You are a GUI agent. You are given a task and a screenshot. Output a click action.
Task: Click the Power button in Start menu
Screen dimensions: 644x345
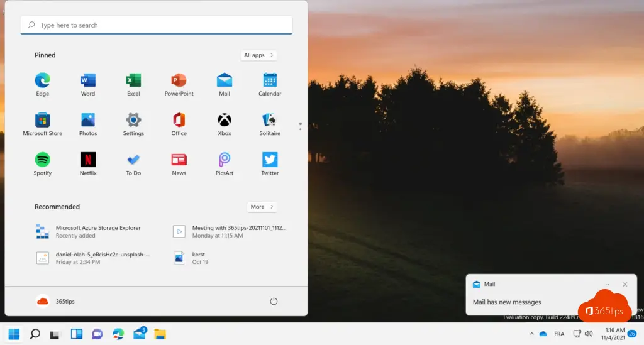click(274, 301)
